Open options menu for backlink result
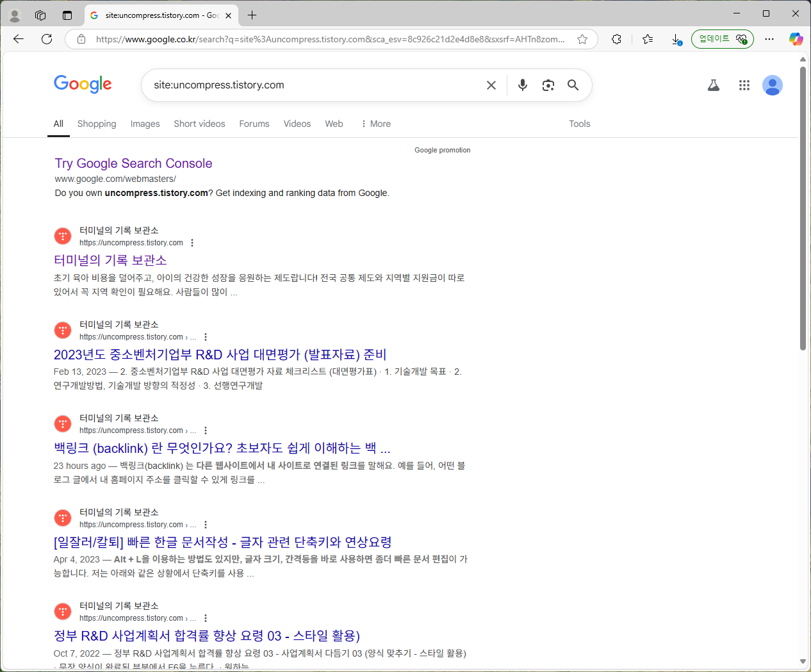Viewport: 811px width, 672px height. 206,430
